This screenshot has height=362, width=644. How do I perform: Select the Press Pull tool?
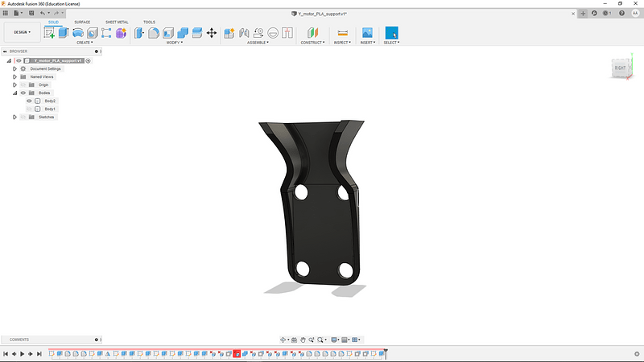coord(139,33)
